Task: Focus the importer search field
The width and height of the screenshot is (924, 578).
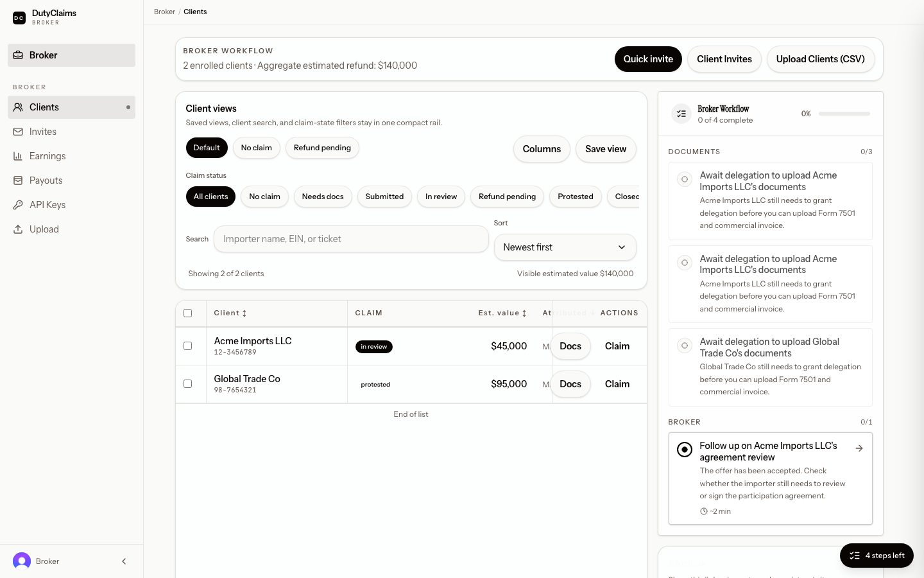Action: coord(351,239)
